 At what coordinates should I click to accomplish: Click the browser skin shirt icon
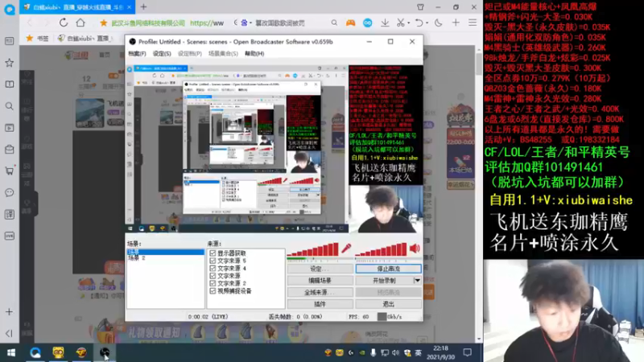[420, 7]
